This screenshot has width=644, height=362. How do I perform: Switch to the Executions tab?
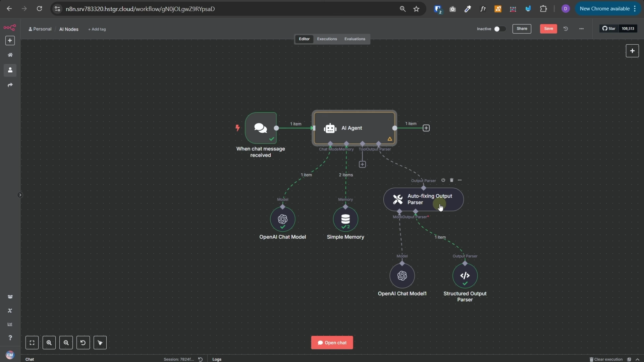pos(327,39)
